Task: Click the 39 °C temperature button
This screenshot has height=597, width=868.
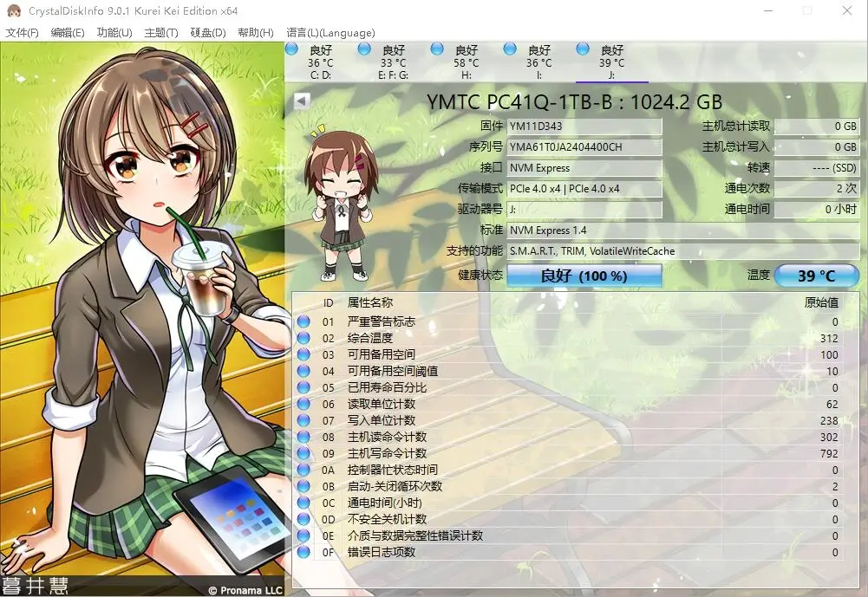Action: click(x=816, y=276)
